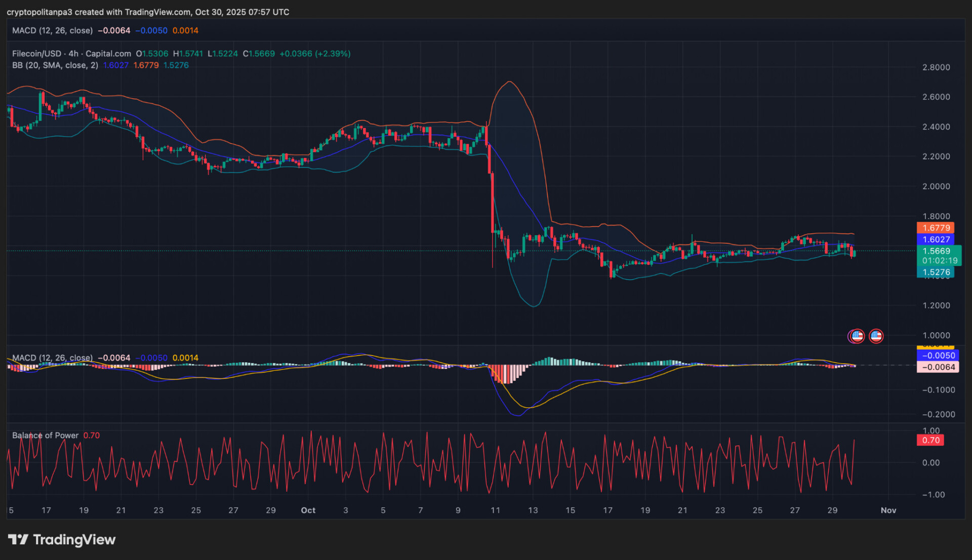Click the Oct label on the time axis
Image resolution: width=972 pixels, height=560 pixels.
tap(308, 510)
